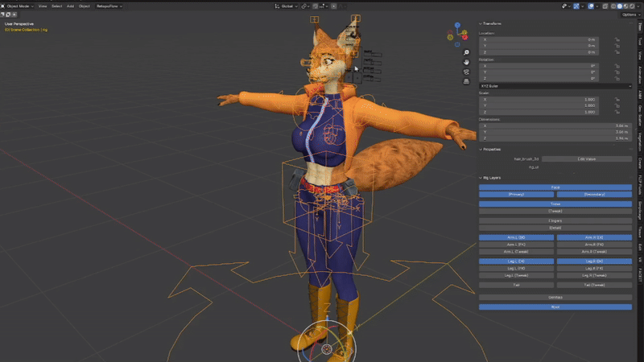Image resolution: width=644 pixels, height=362 pixels.
Task: Open the Global transform orientation dropdown
Action: (286, 6)
